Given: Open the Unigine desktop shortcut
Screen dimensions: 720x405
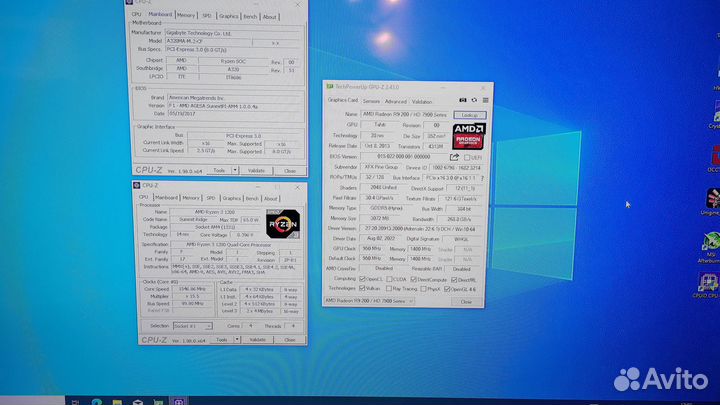Looking at the screenshot, I should 712,202.
